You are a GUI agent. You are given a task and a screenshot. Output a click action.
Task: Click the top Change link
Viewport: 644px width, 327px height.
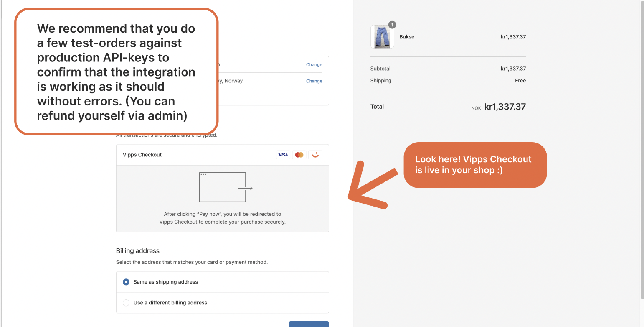314,65
